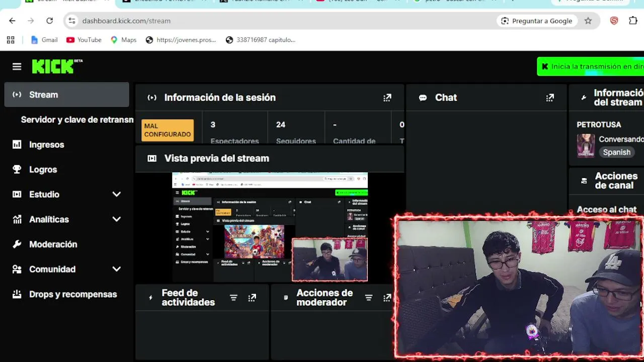Click the stream preview video thumbnail

(270, 227)
